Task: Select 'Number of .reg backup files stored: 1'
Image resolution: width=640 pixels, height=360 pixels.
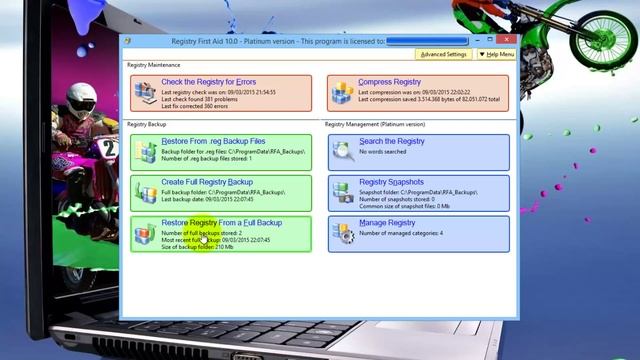Action: pos(207,158)
